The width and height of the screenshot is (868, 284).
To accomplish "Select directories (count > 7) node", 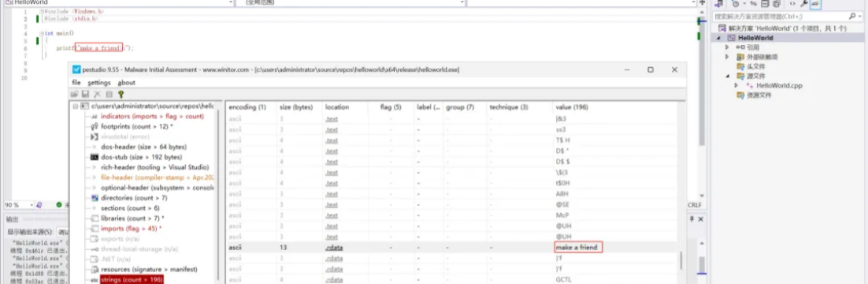I will tap(134, 197).
